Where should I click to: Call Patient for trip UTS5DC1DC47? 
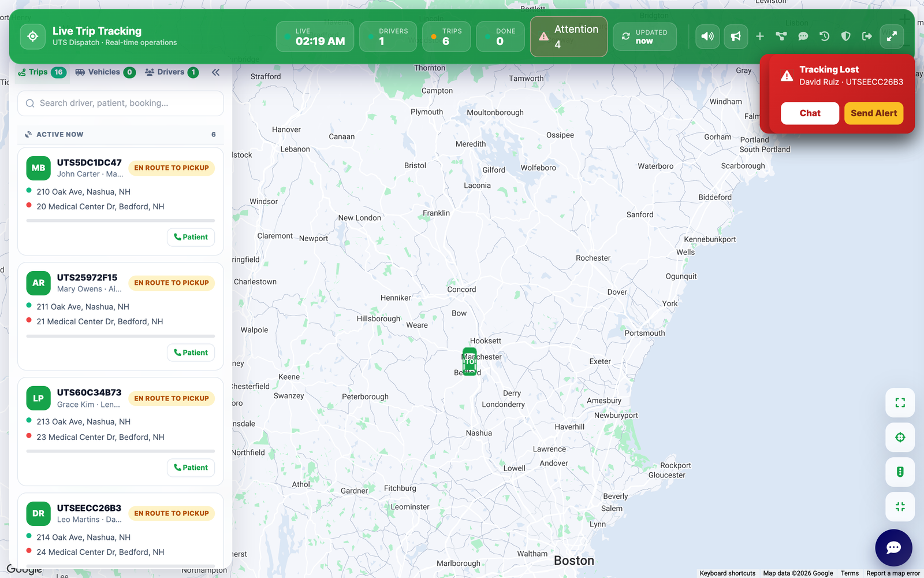[x=191, y=237]
